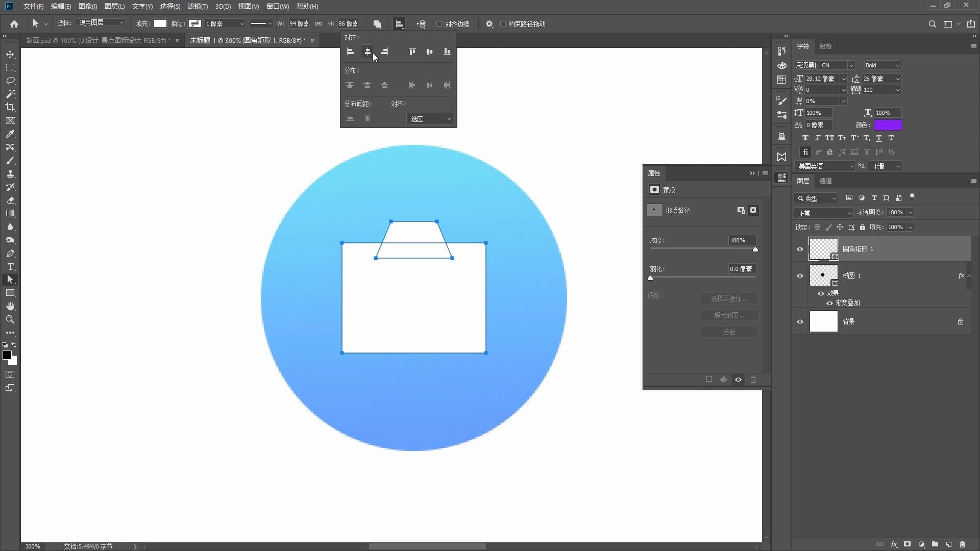Open the 选区 align-to dropdown
The height and width of the screenshot is (551, 980).
tap(430, 119)
